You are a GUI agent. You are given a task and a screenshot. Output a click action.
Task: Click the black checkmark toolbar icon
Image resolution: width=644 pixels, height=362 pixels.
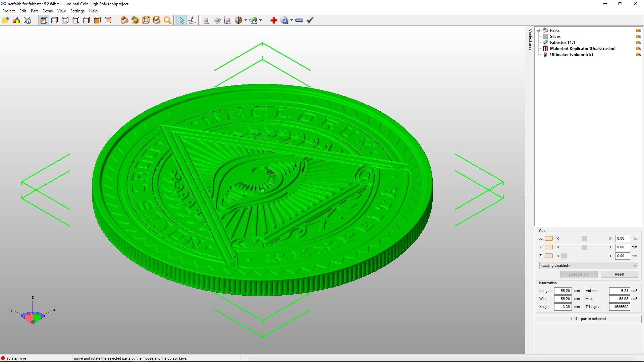point(310,20)
